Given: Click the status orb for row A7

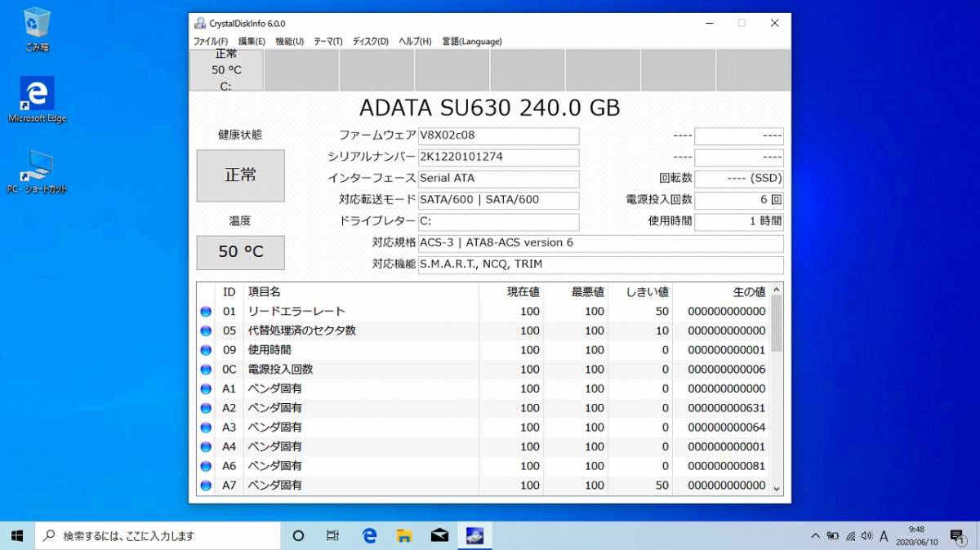Looking at the screenshot, I should tap(206, 486).
